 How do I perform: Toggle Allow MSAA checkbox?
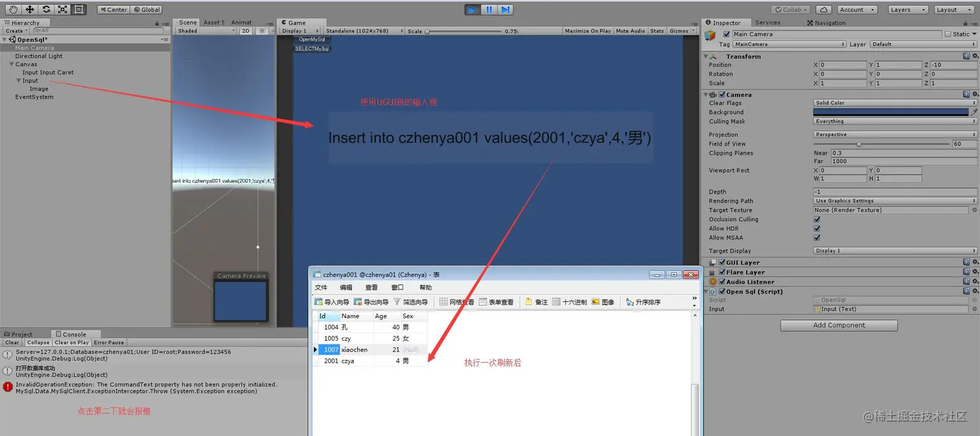(x=817, y=238)
